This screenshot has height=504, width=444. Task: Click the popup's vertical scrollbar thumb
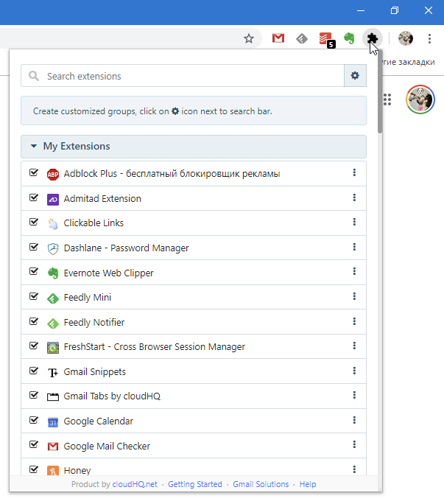[x=380, y=91]
